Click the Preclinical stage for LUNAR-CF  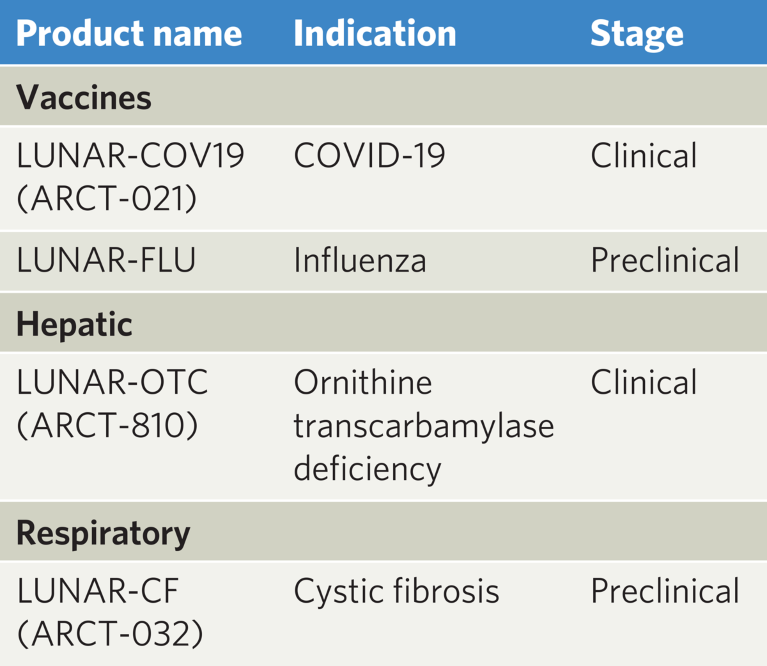(665, 591)
